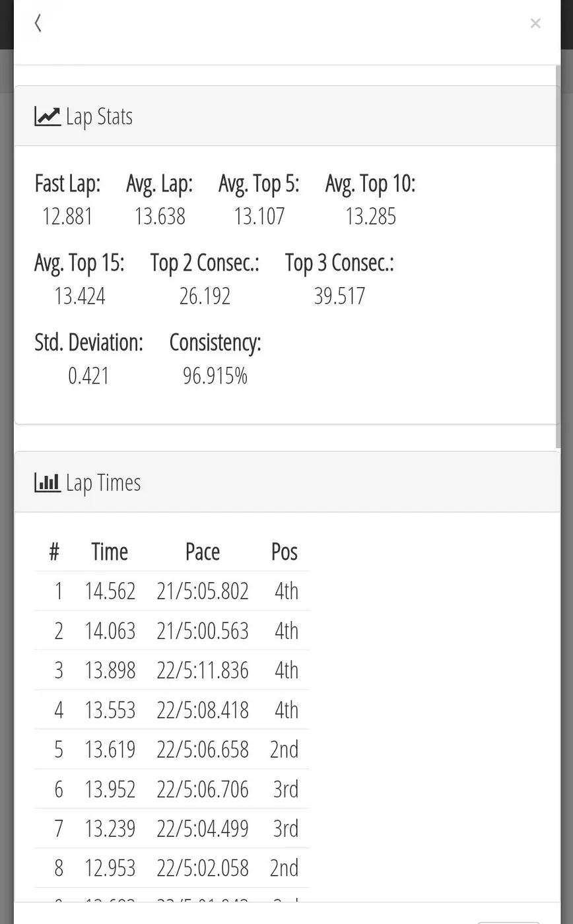
Task: Click the vertical scrollbar on right edge
Action: [558, 257]
